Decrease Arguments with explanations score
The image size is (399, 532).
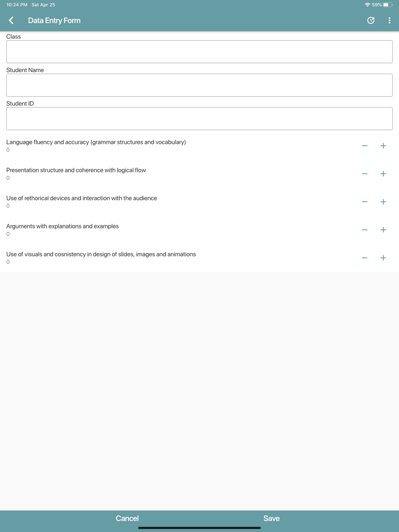tap(364, 230)
